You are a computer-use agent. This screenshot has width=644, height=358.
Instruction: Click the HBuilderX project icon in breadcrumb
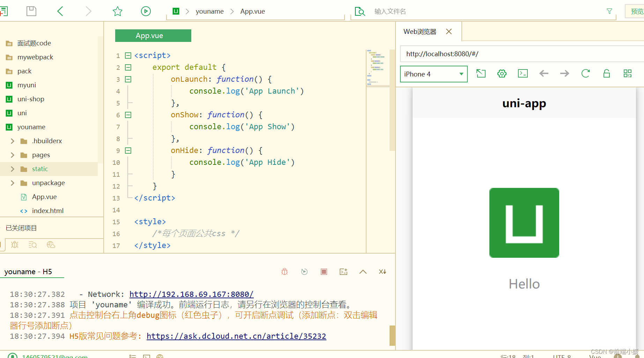pyautogui.click(x=176, y=11)
